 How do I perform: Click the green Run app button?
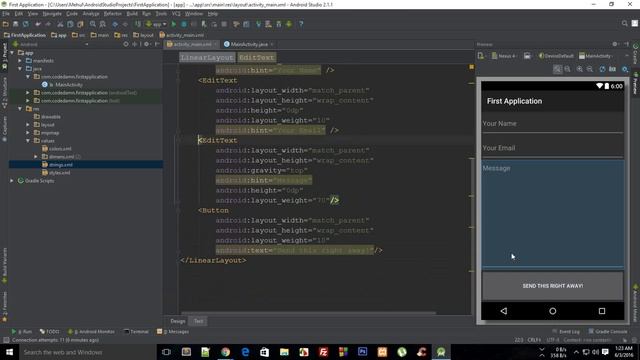[x=173, y=24]
